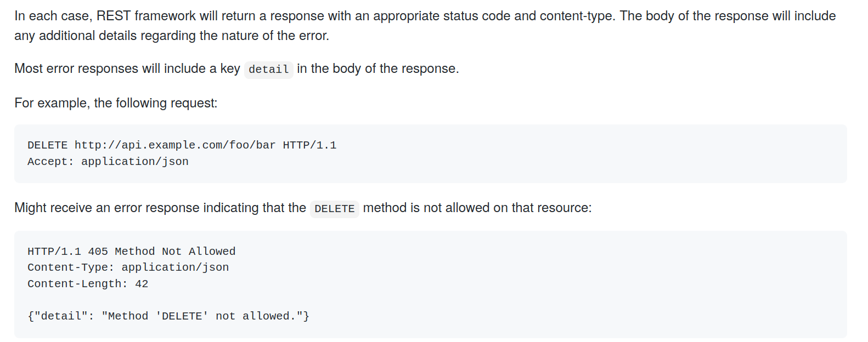Click the inline 'DELETE' code label
868x342 pixels.
click(x=335, y=209)
